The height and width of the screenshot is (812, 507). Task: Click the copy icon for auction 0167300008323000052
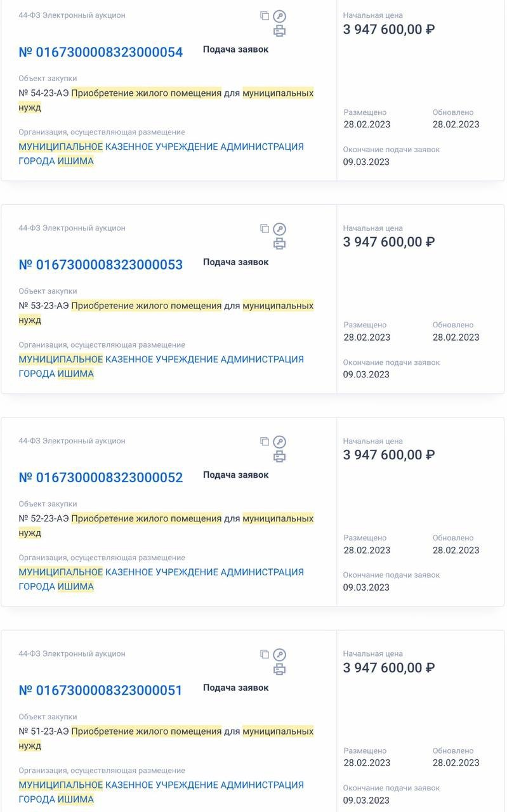click(x=265, y=442)
